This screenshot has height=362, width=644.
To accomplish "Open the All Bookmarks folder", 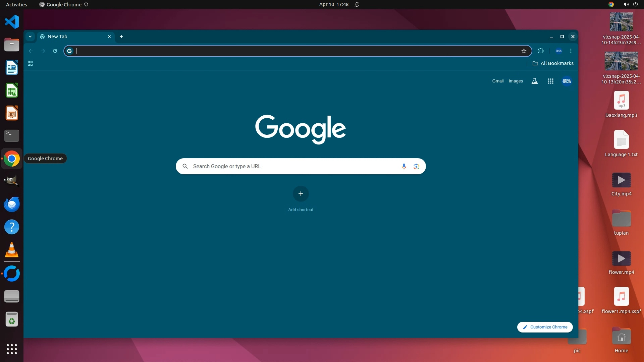I will pyautogui.click(x=553, y=63).
